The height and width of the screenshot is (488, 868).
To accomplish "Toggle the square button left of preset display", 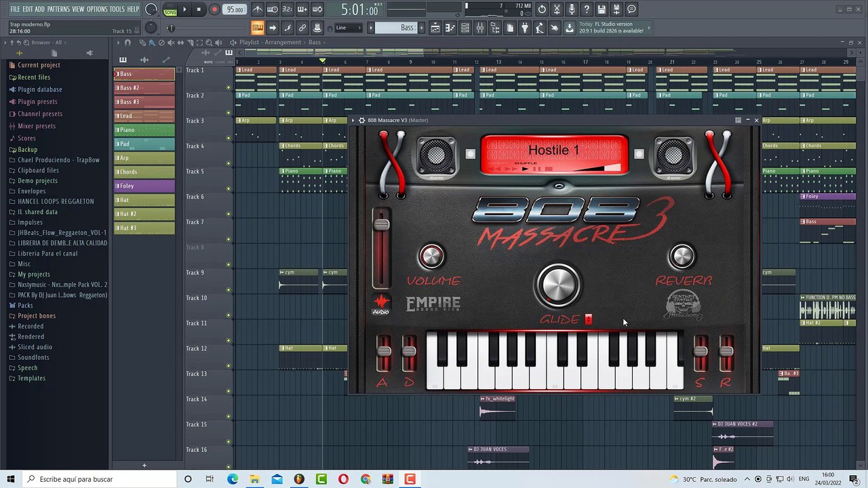I will (x=470, y=154).
